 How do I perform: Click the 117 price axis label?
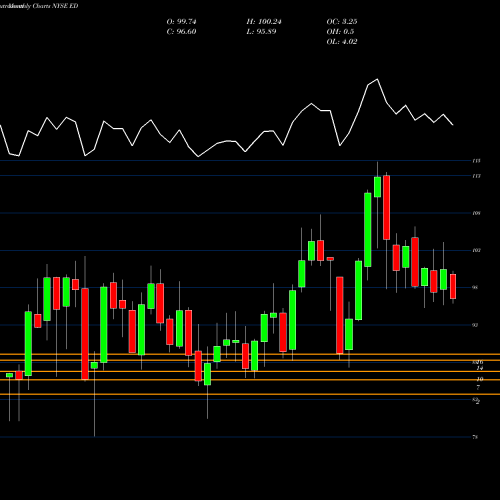click(477, 176)
